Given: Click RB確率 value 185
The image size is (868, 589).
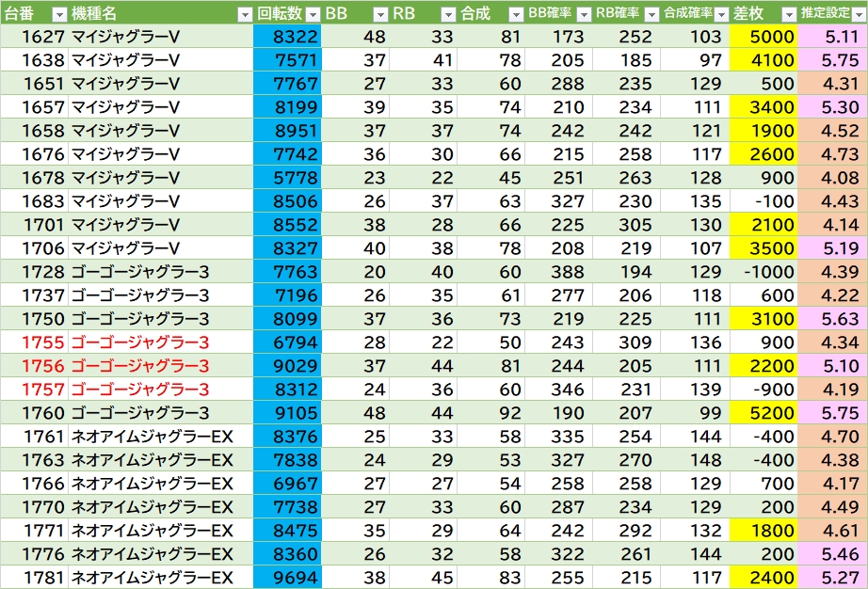Looking at the screenshot, I should coord(627,59).
